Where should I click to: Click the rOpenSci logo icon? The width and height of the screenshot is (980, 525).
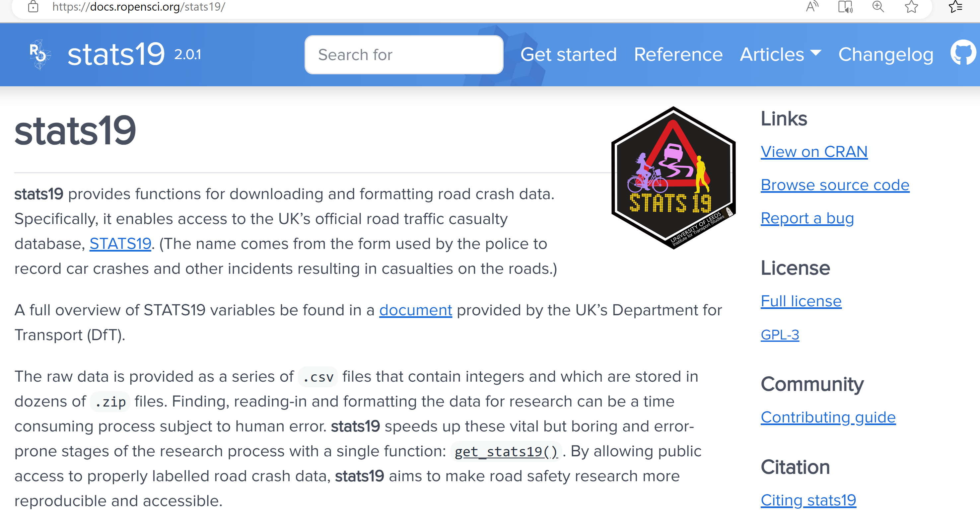(x=39, y=54)
